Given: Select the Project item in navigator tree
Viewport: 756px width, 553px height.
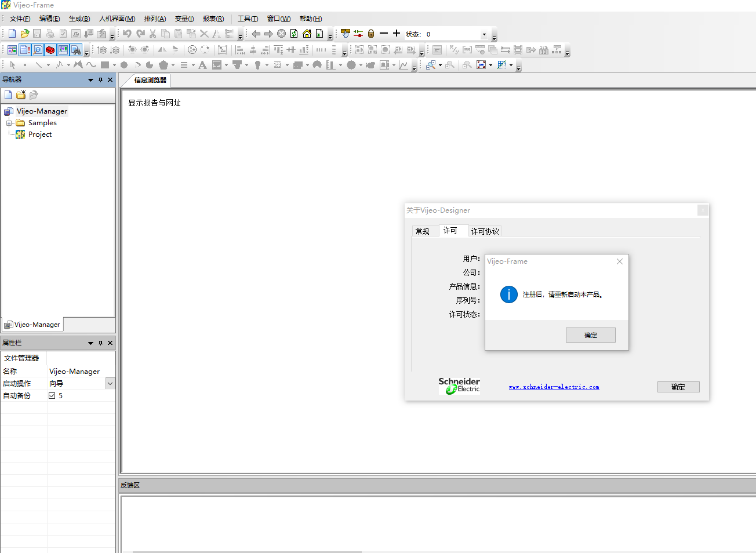Looking at the screenshot, I should click(39, 134).
